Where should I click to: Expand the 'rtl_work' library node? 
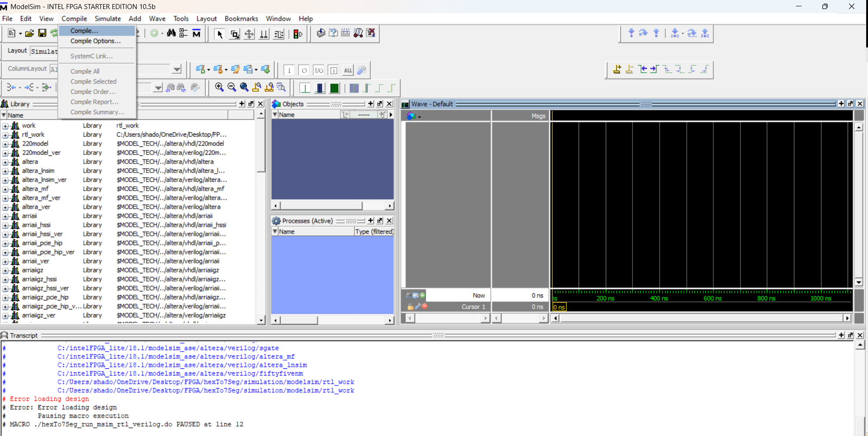point(5,135)
